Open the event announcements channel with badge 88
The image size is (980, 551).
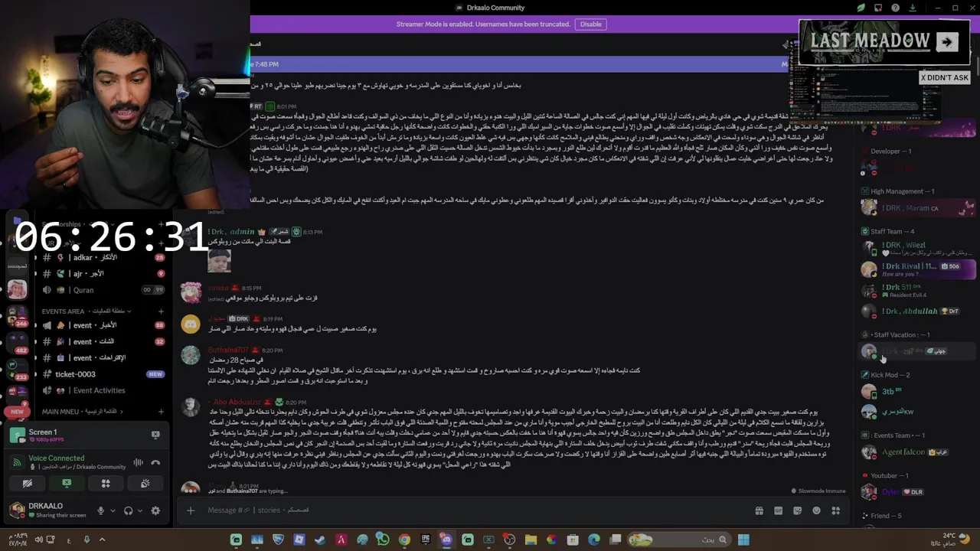pos(103,325)
